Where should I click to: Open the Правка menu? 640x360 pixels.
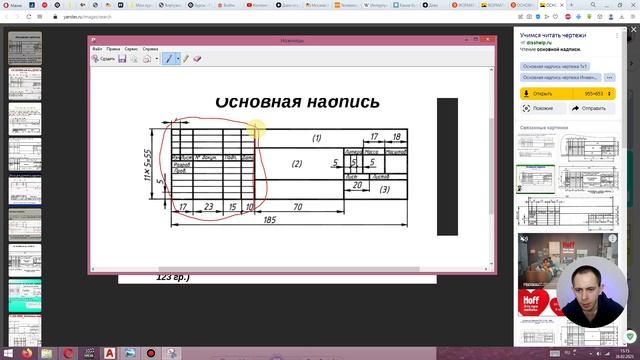(113, 49)
